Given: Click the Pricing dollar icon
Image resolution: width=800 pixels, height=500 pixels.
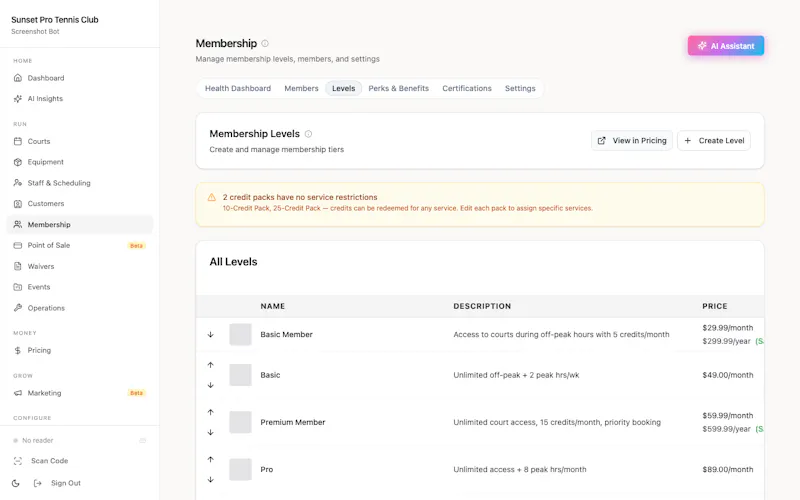Looking at the screenshot, I should pyautogui.click(x=18, y=351).
